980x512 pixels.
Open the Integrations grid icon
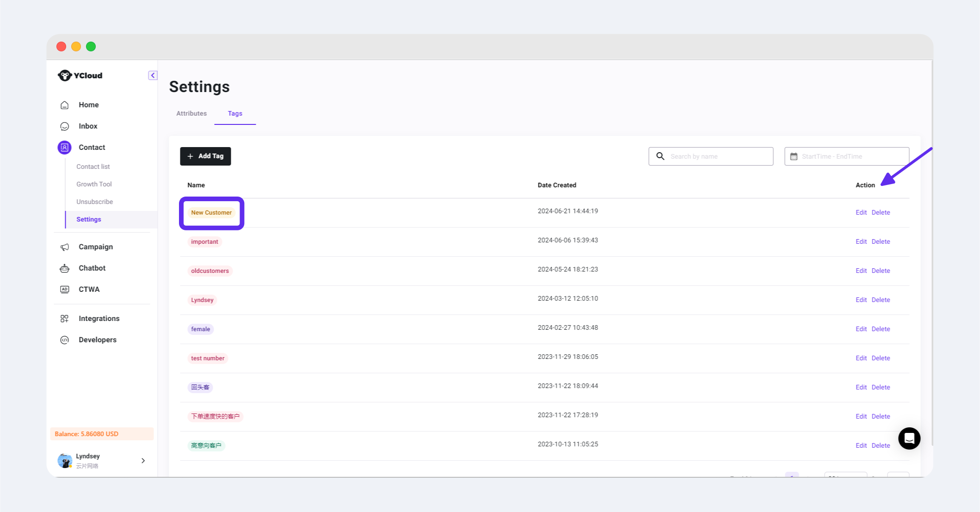click(x=65, y=319)
